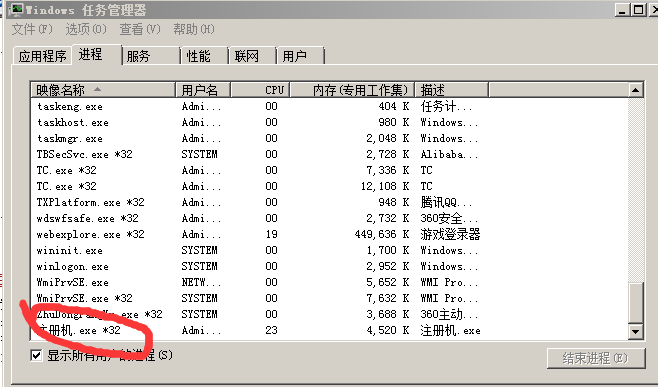
Task: Click CPU value 23 for 注册机.exe
Action: (271, 330)
